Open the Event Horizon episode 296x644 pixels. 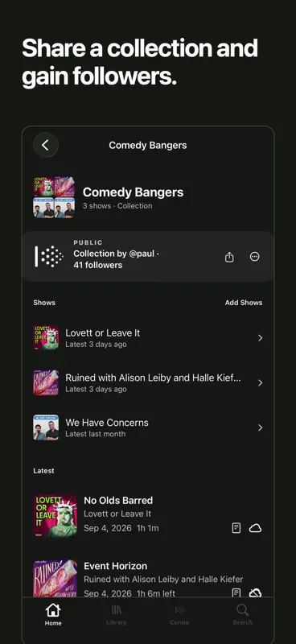coord(148,579)
